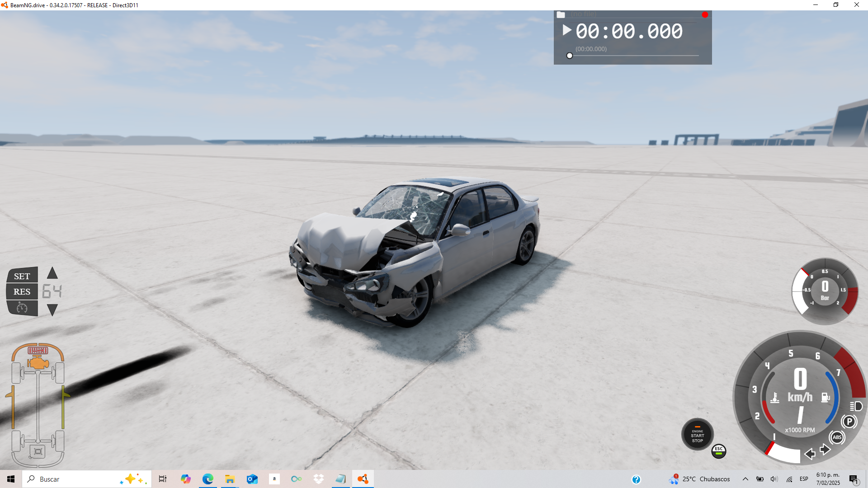Change input language ESP
Image resolution: width=868 pixels, height=488 pixels.
click(x=804, y=479)
